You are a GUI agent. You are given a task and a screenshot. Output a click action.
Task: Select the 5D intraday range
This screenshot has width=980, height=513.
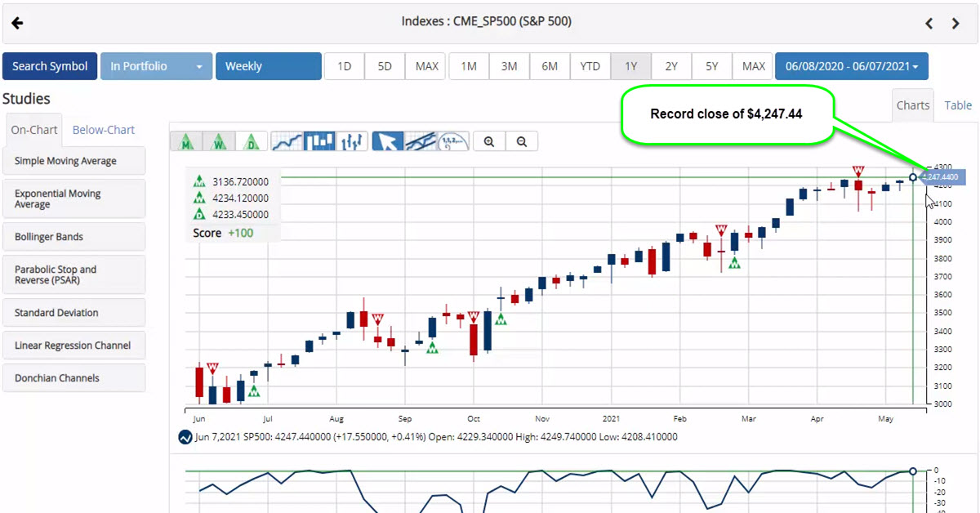pyautogui.click(x=385, y=66)
